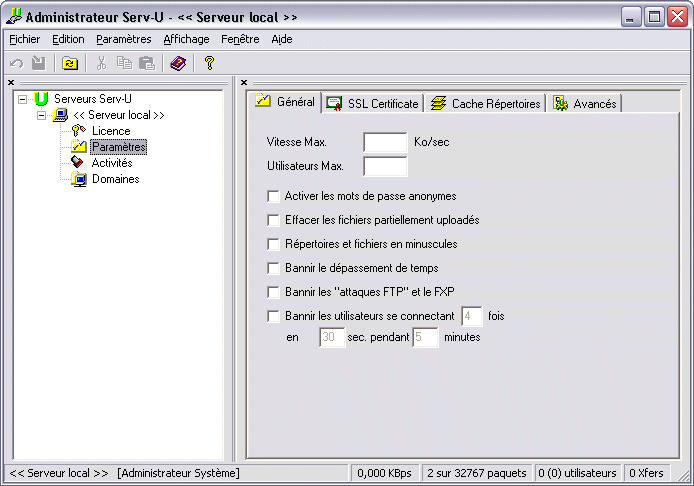
Task: Click the connection count field showing 4
Action: coord(471,316)
